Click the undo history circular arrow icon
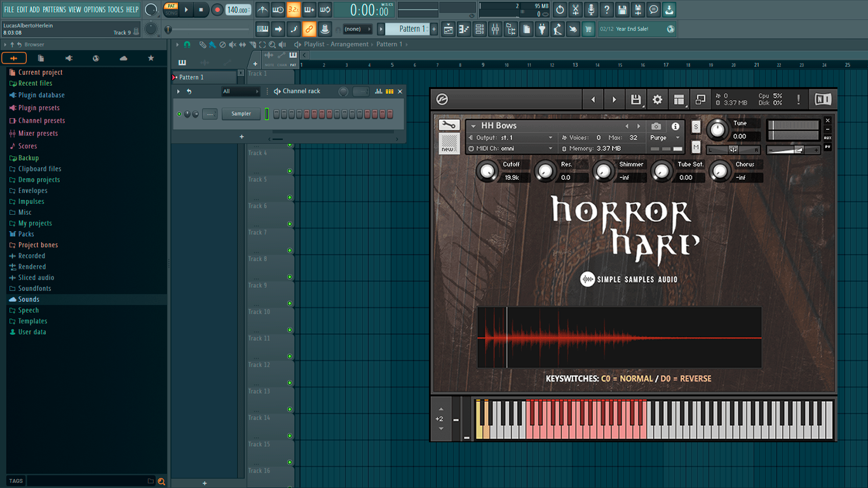The width and height of the screenshot is (868, 488). tap(560, 10)
